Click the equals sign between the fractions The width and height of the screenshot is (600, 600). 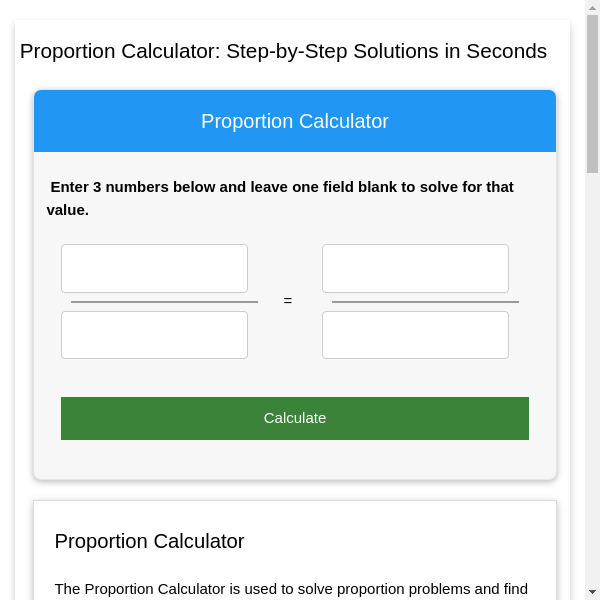point(288,301)
